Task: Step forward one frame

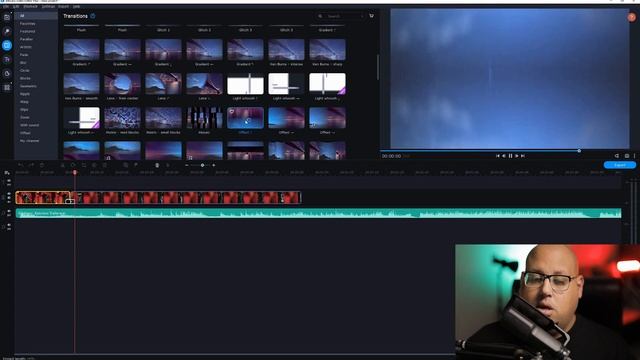Action: [516, 156]
